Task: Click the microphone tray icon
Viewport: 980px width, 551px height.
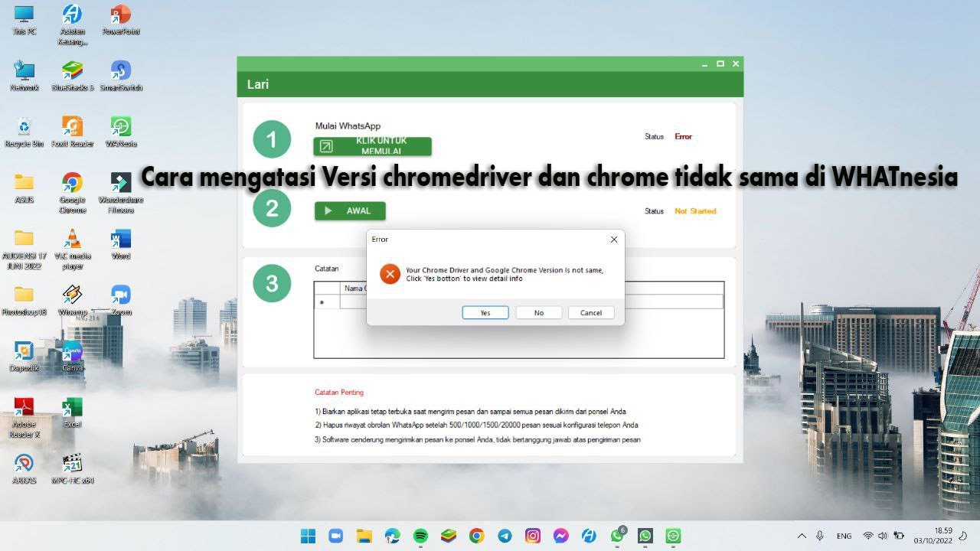Action: (820, 536)
